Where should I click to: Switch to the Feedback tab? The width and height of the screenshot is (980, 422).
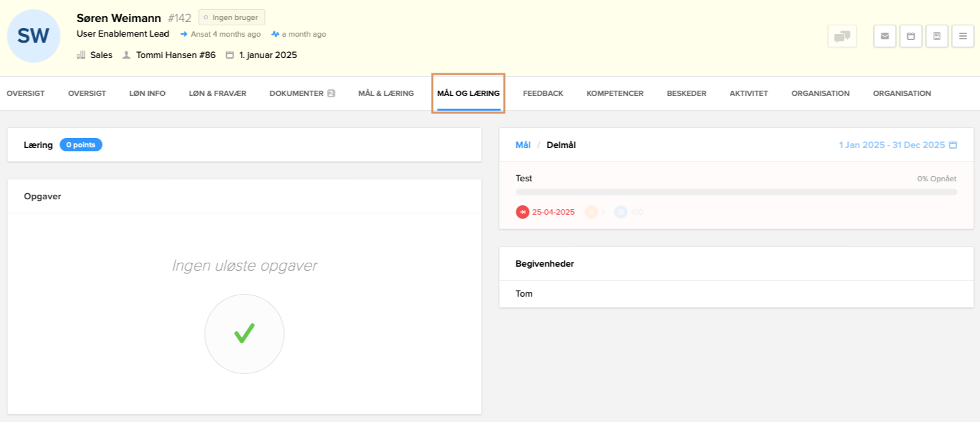[542, 93]
